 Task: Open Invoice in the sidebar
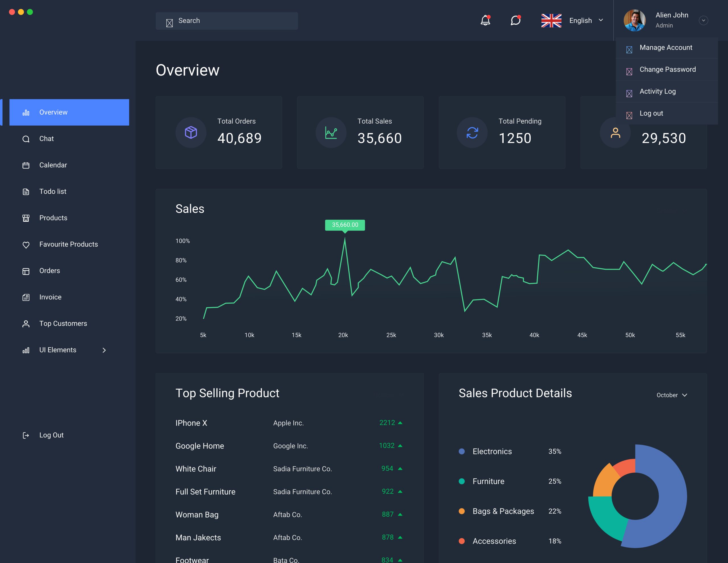pos(69,297)
